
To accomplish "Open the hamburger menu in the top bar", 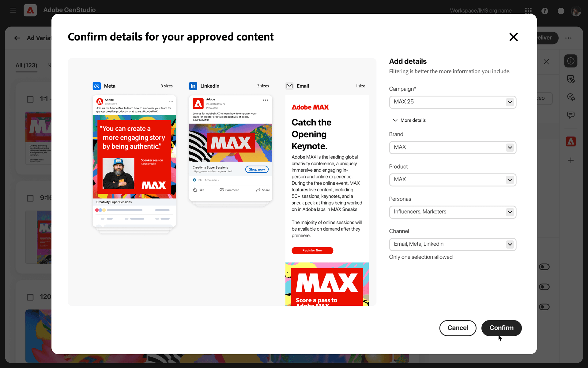I will (x=13, y=10).
